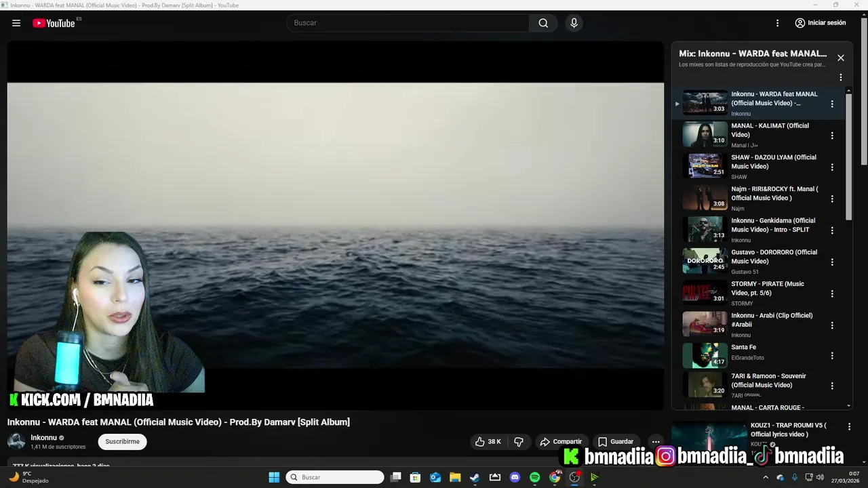Switch to Chrome on the taskbar
The width and height of the screenshot is (868, 488).
(555, 477)
